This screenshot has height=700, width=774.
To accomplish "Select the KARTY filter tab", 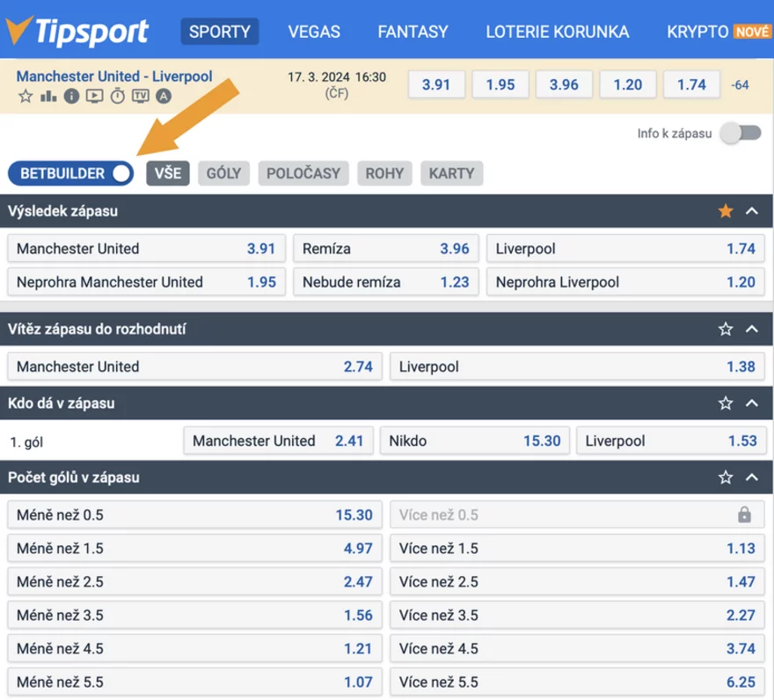I will click(452, 173).
